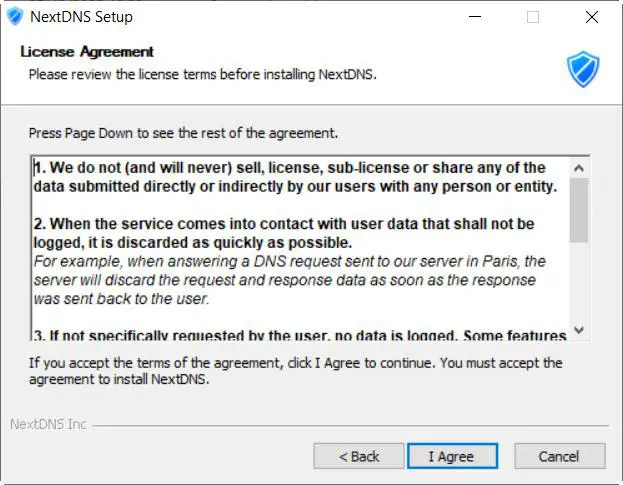
Task: Click the license scrollbar thumb
Action: point(578,210)
